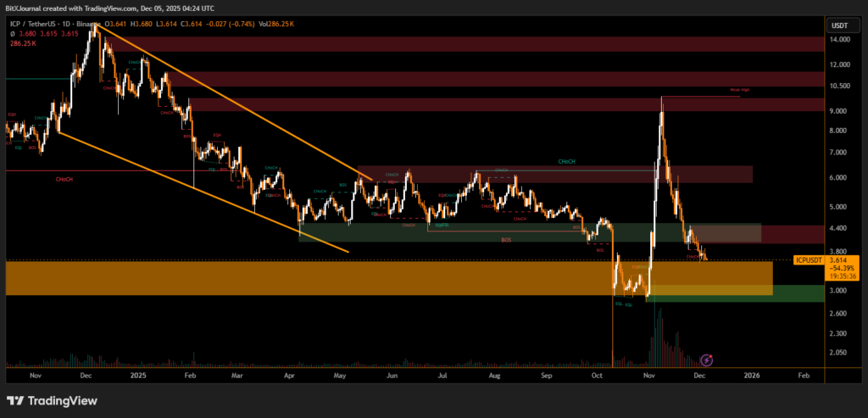Click the red CHoCH label at left edge

[64, 180]
